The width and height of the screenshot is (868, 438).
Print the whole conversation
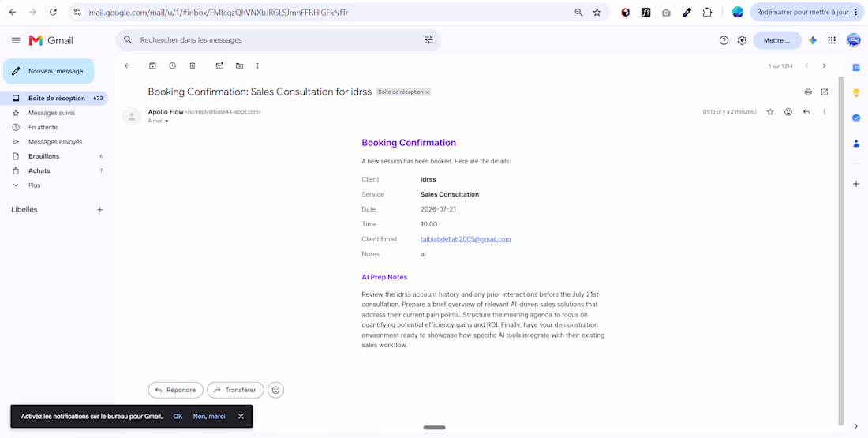tap(808, 92)
